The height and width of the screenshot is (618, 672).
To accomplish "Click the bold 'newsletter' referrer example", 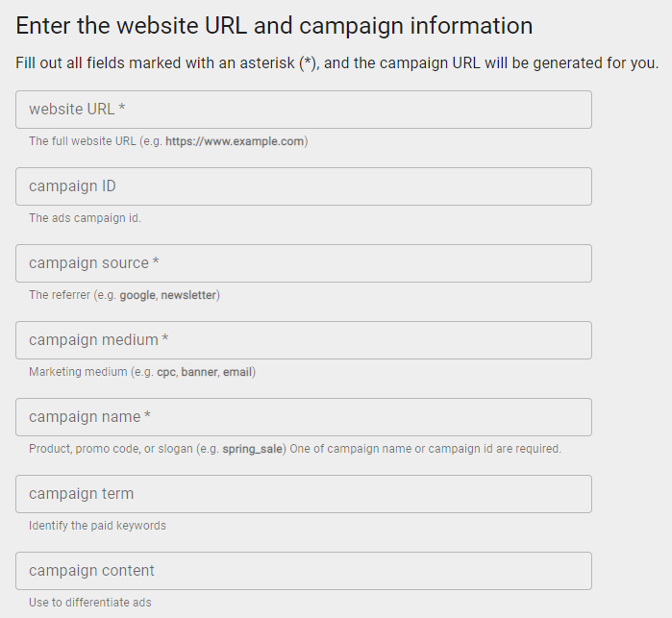I will [x=188, y=295].
